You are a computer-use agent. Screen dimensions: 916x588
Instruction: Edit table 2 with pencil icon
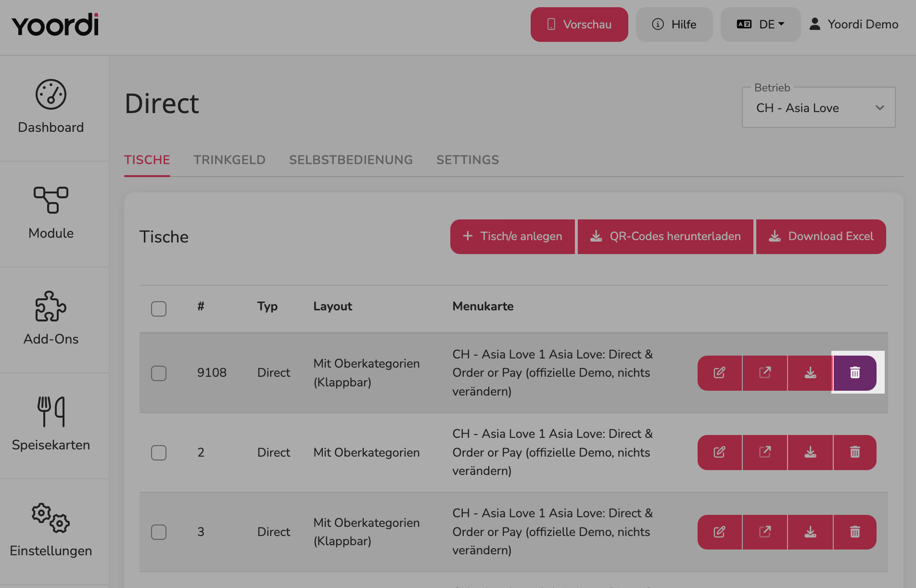coord(720,452)
